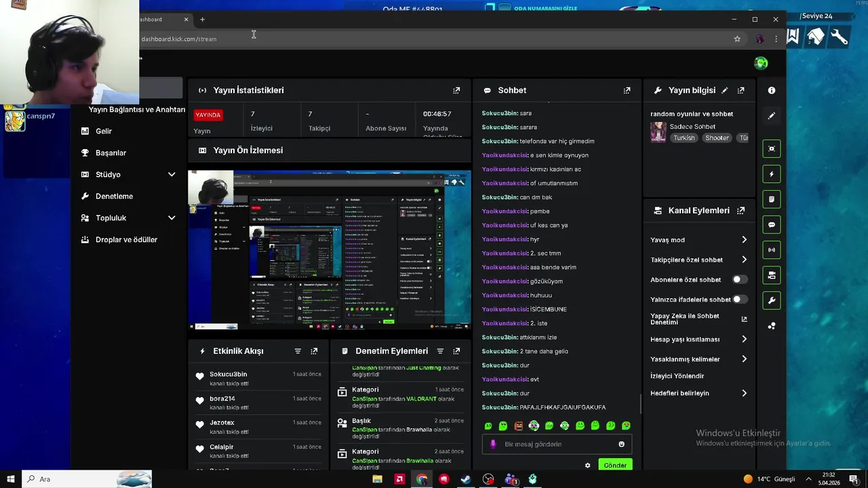Click the taskbar Ara search box
The height and width of the screenshot is (488, 868).
coord(87,479)
